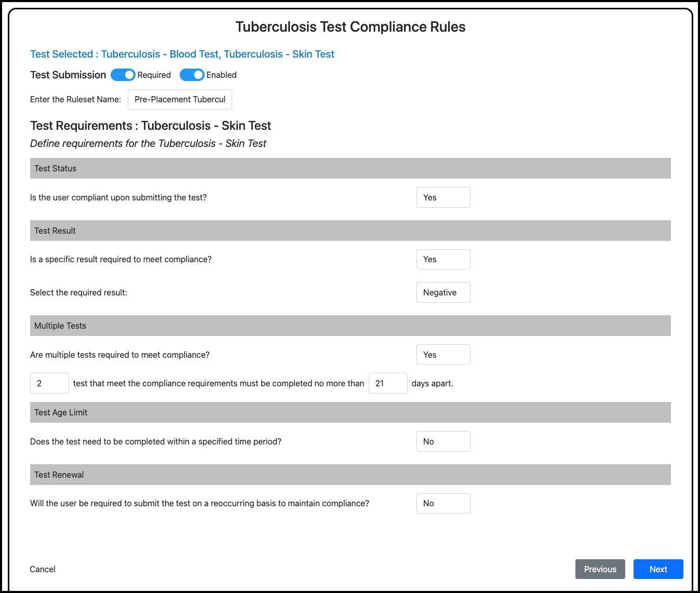Click the Cancel link
The image size is (700, 593).
click(43, 569)
